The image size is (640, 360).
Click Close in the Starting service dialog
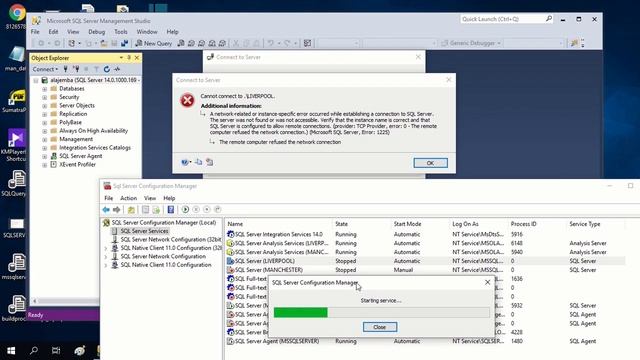point(380,327)
